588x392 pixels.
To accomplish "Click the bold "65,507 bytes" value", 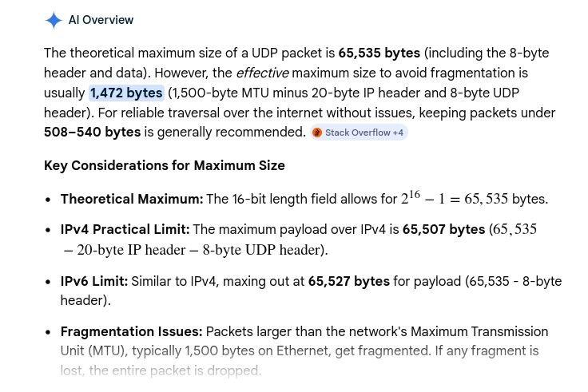I will [443, 229].
